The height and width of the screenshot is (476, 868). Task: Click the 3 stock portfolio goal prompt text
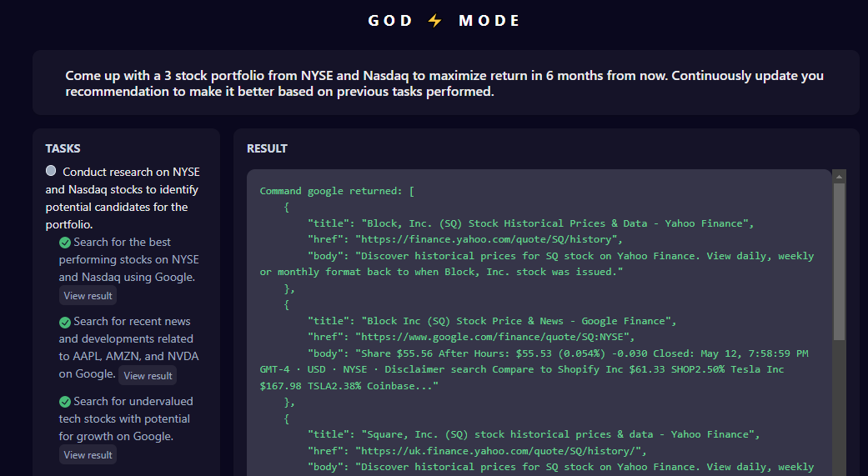[x=444, y=83]
